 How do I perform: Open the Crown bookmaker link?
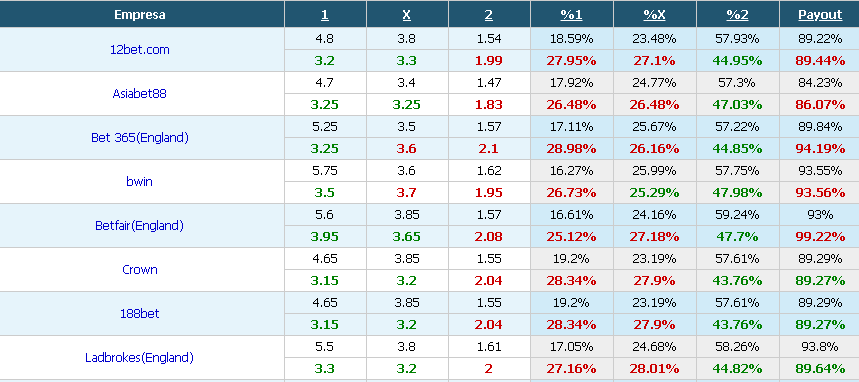coord(140,270)
